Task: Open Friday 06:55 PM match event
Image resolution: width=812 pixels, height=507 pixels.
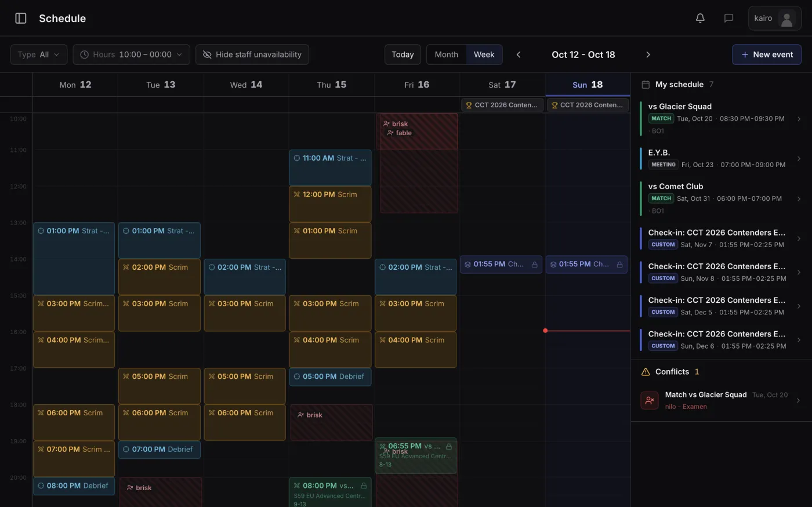Action: click(x=416, y=456)
